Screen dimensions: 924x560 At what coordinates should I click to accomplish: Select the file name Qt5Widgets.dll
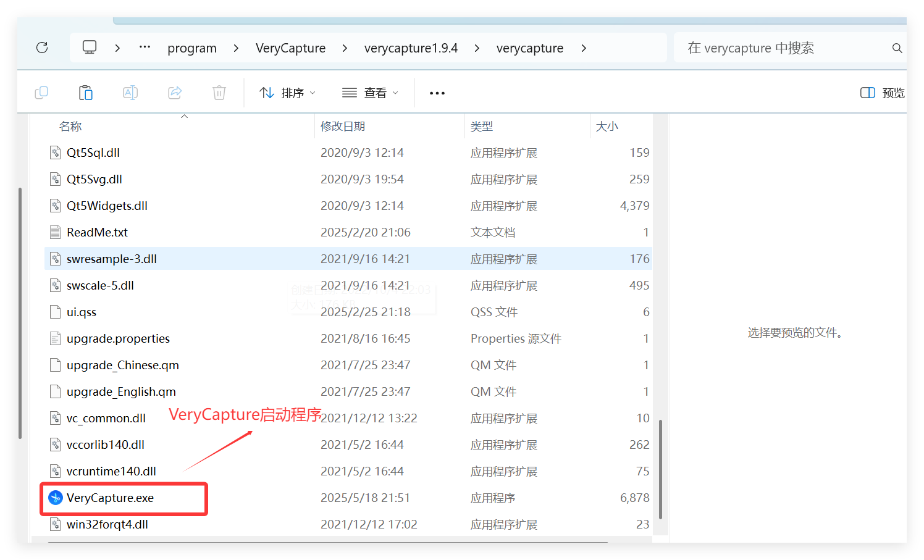pos(107,206)
